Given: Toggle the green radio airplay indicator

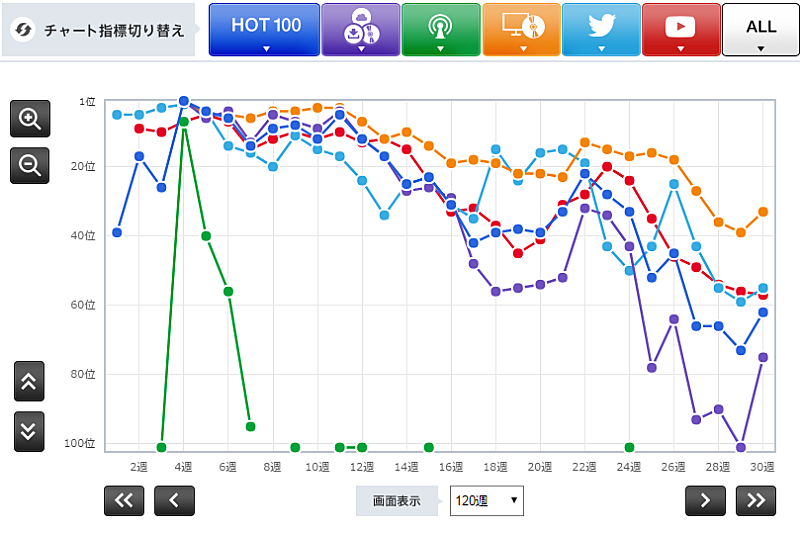Looking at the screenshot, I should 440,30.
